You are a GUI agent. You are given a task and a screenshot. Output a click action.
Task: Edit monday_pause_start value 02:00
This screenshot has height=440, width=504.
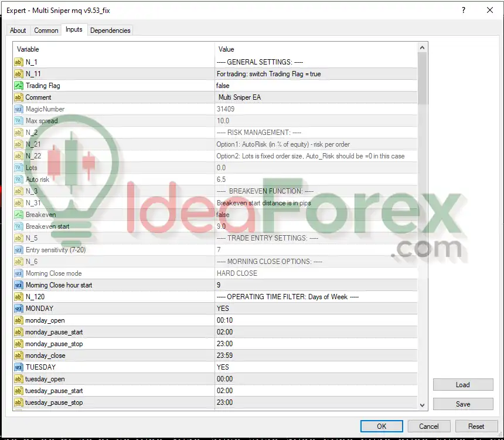pyautogui.click(x=316, y=332)
